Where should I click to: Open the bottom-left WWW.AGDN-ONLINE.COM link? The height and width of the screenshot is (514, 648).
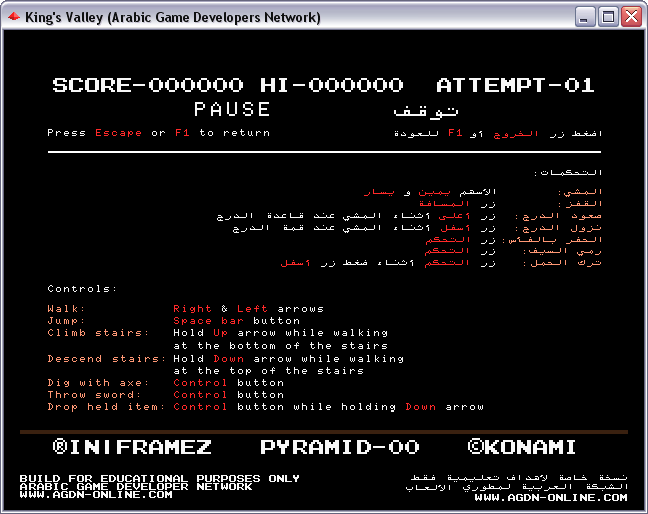coord(95,494)
